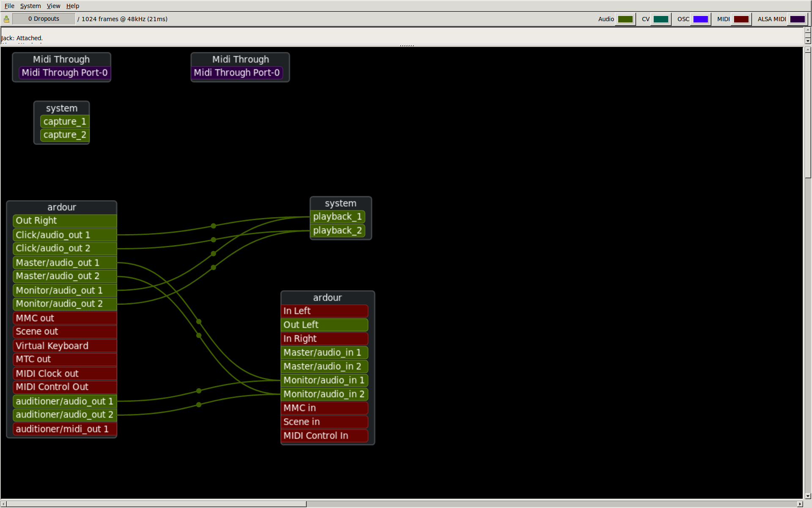Click the left ardour module title
812x508 pixels.
(x=62, y=207)
